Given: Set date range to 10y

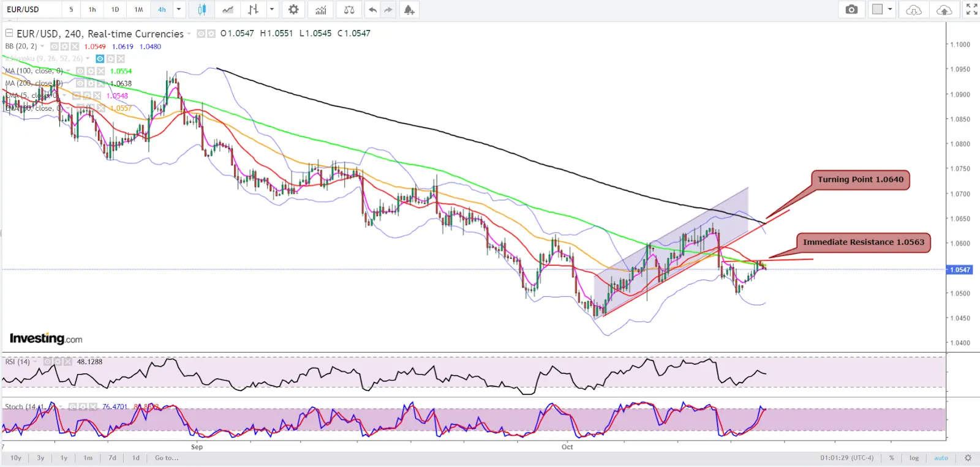Looking at the screenshot, I should point(16,458).
